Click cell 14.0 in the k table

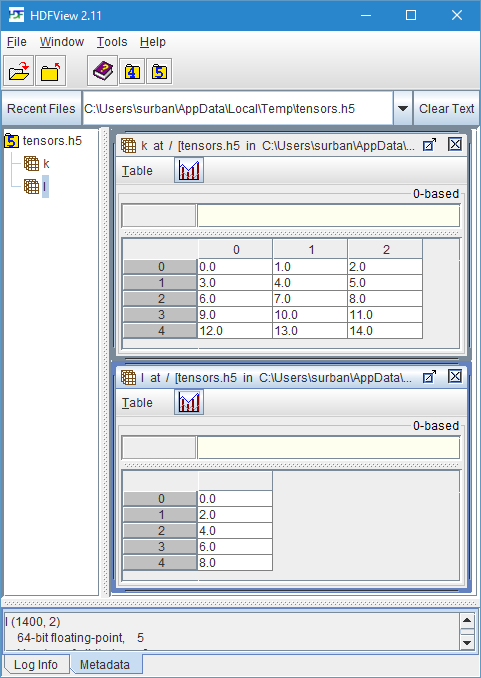(x=385, y=331)
